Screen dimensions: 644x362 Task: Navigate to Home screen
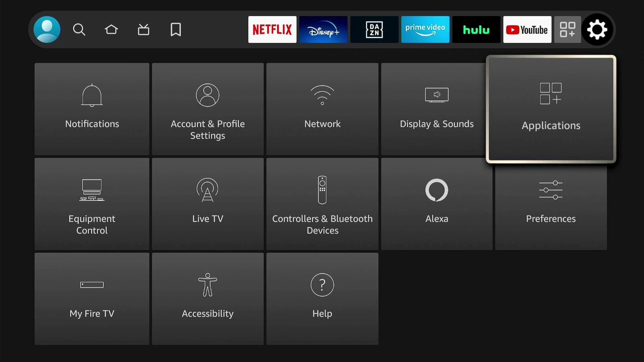click(111, 29)
